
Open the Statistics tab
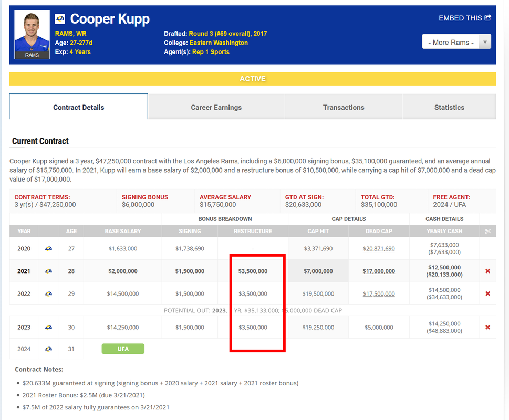[449, 107]
